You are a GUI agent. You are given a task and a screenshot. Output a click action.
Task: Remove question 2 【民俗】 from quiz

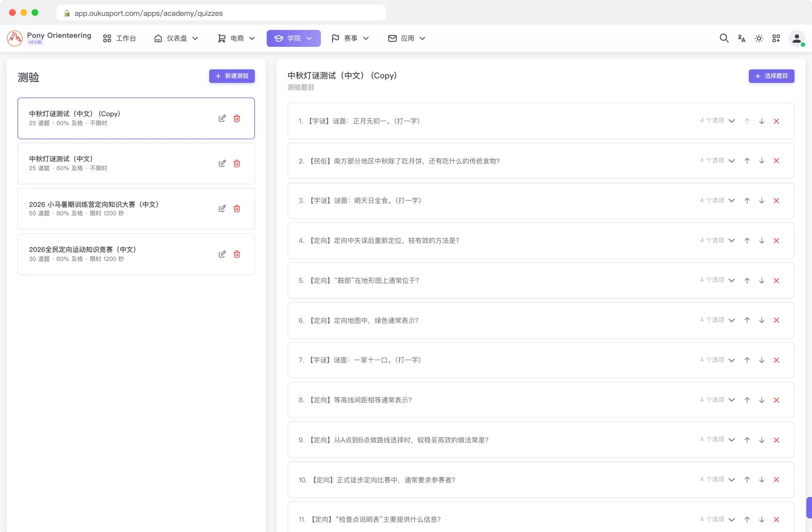(x=776, y=161)
